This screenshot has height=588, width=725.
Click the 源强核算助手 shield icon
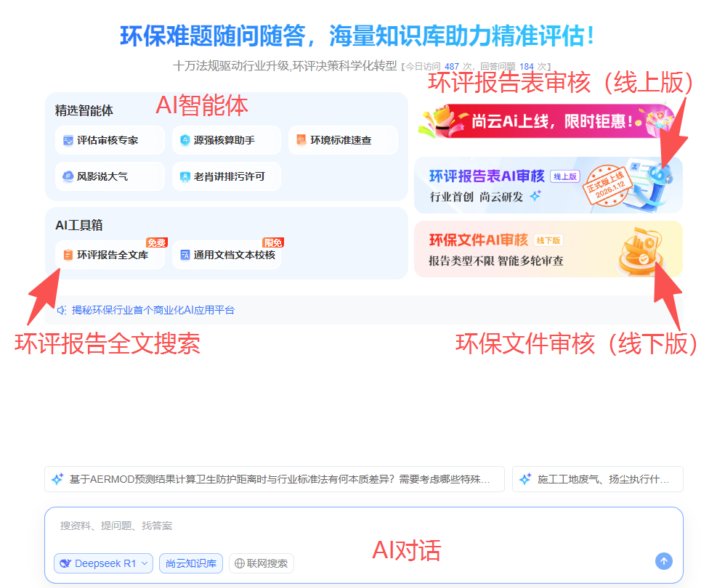pyautogui.click(x=185, y=140)
